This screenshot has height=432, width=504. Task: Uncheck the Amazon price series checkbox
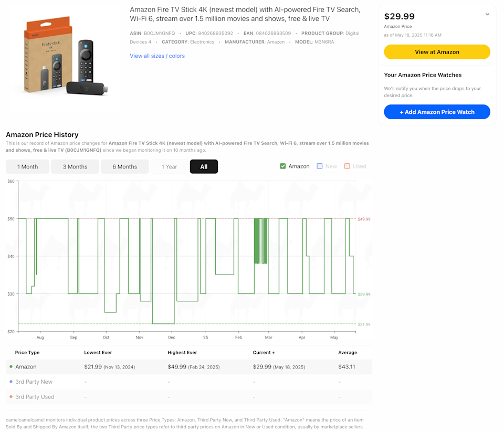coord(283,166)
